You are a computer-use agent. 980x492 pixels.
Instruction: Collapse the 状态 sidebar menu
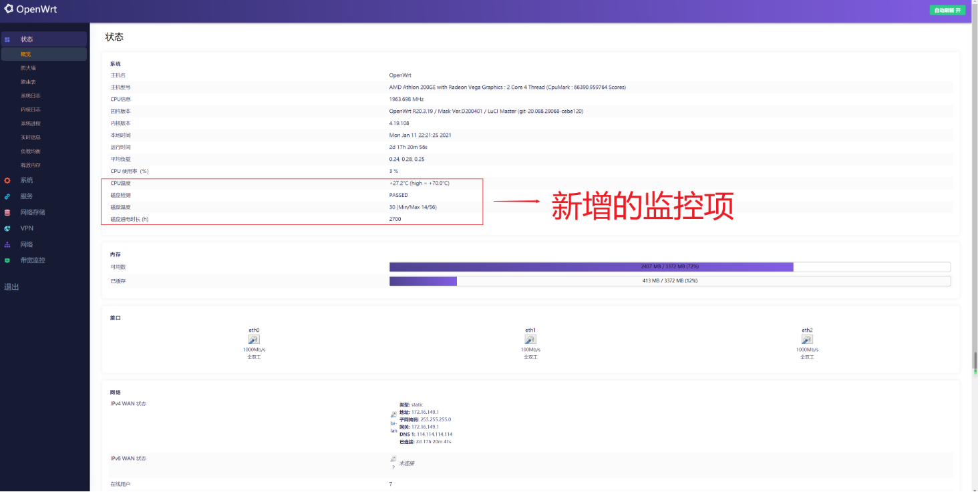click(x=27, y=39)
